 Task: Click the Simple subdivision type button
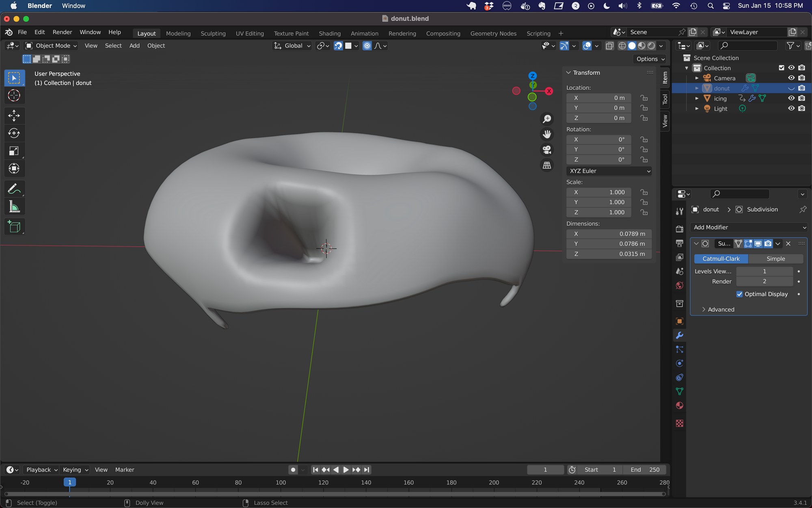tap(775, 259)
